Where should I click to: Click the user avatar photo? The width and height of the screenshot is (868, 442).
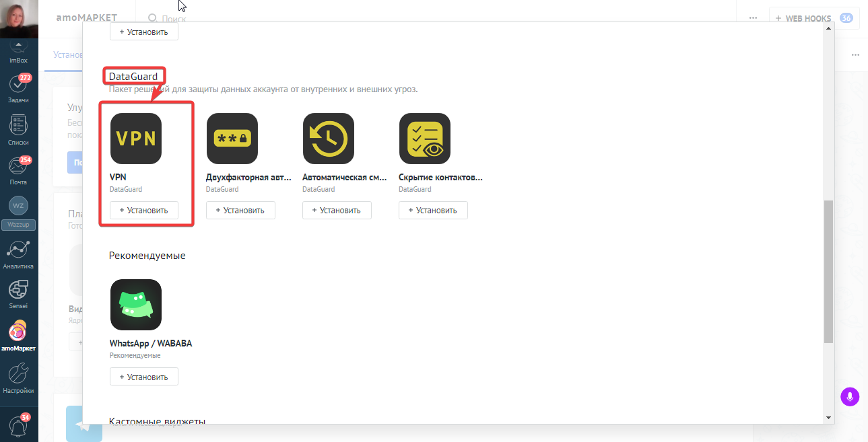[x=19, y=19]
